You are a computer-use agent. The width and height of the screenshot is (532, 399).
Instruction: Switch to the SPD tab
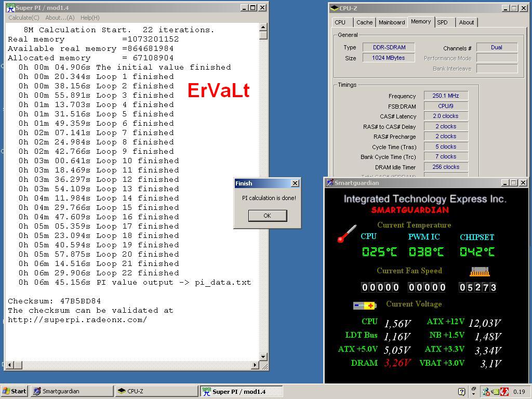tap(442, 22)
